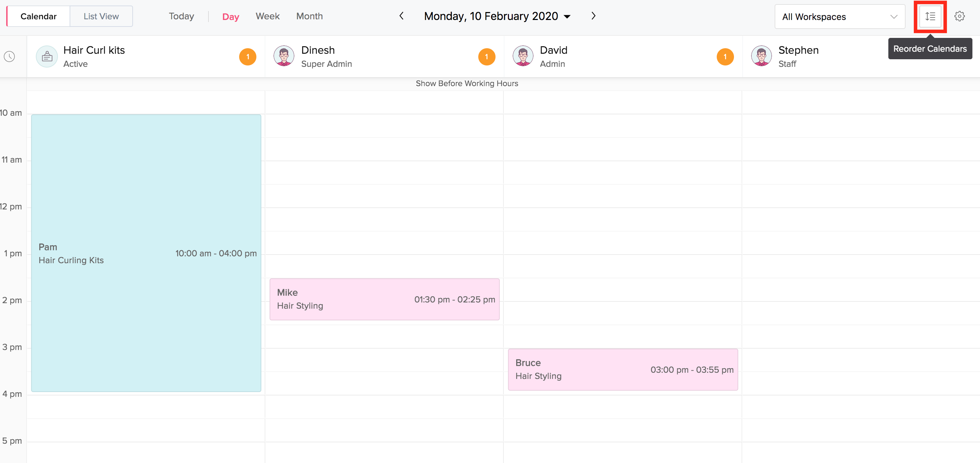Click the orange badge next to Dinesh
Image resolution: width=980 pixels, height=463 pixels.
click(x=486, y=57)
